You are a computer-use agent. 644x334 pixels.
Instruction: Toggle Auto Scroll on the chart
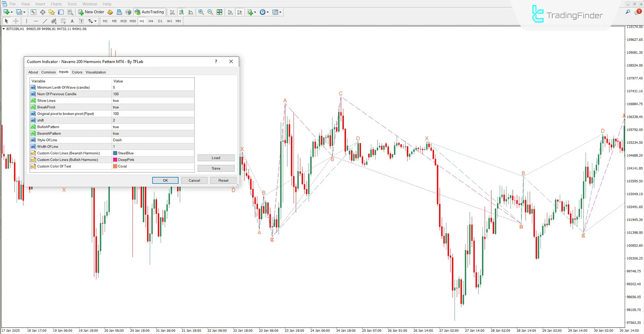coord(230,12)
